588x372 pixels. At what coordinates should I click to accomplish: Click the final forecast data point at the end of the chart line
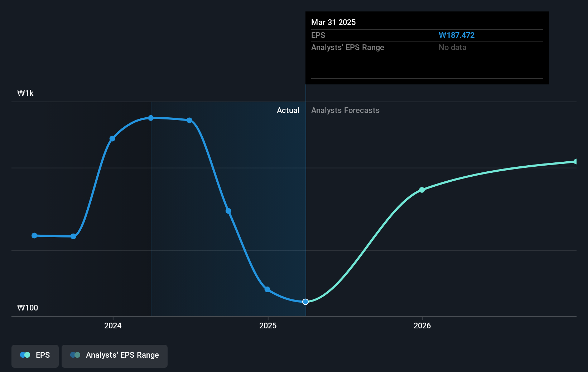point(576,162)
